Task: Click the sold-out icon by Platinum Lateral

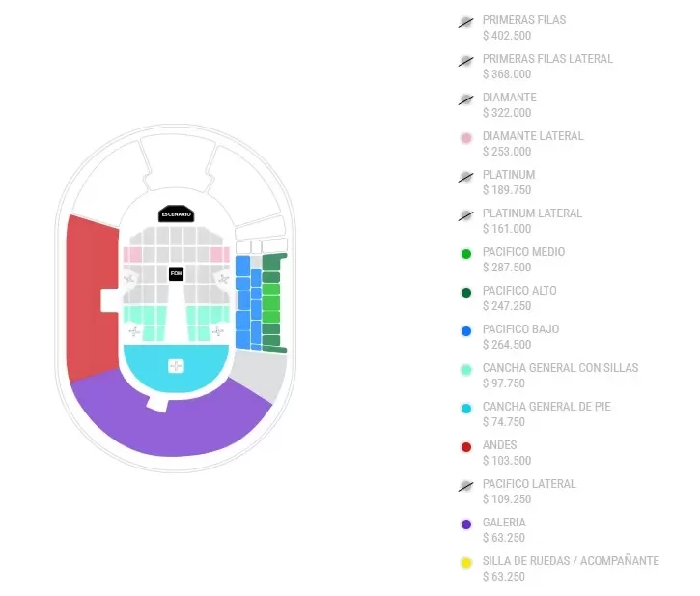Action: (466, 214)
